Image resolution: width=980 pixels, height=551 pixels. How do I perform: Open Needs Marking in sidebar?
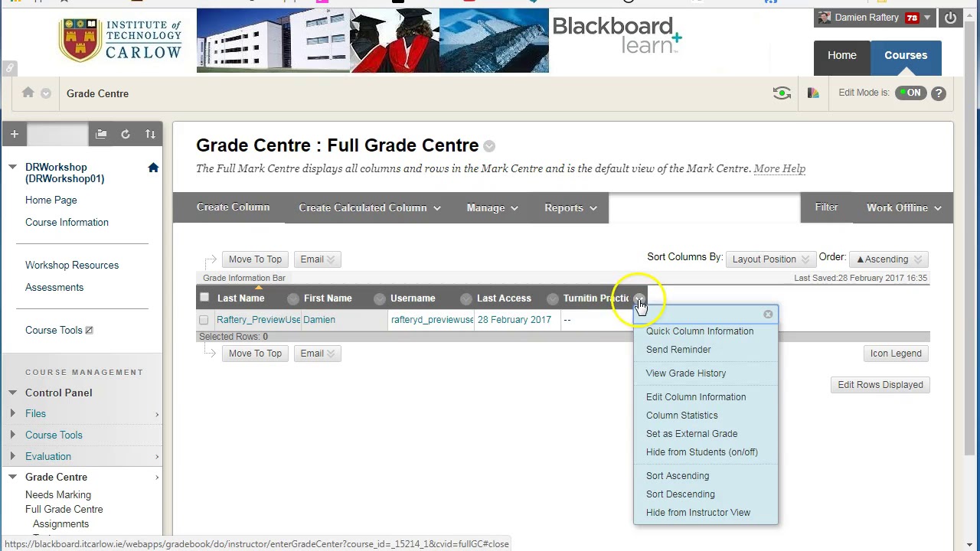coord(58,495)
